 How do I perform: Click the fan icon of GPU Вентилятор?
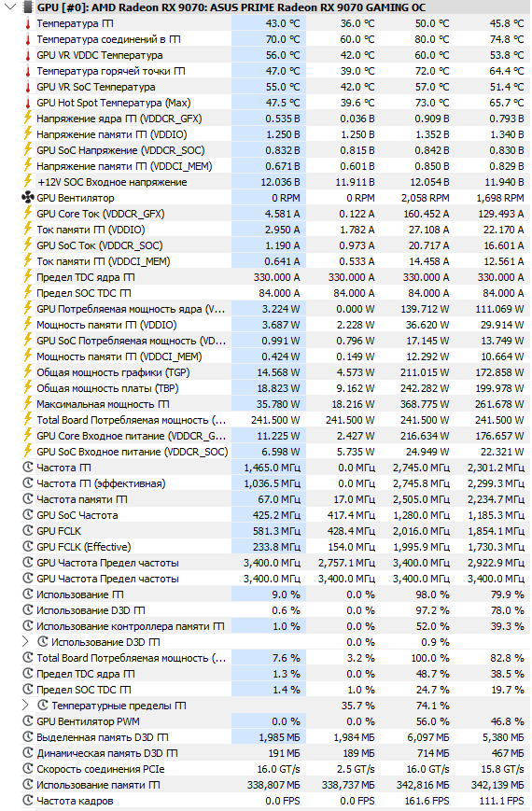(27, 198)
